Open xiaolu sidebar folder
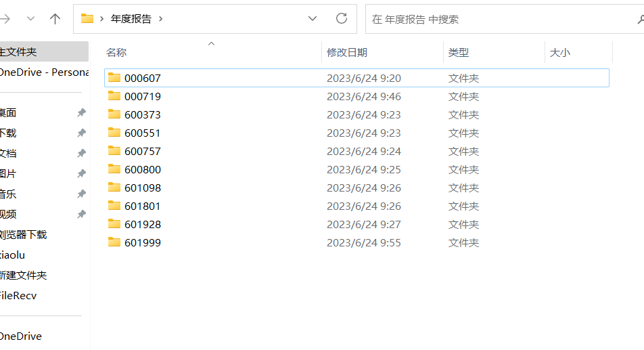Screen dimensions: 644x350 12,255
